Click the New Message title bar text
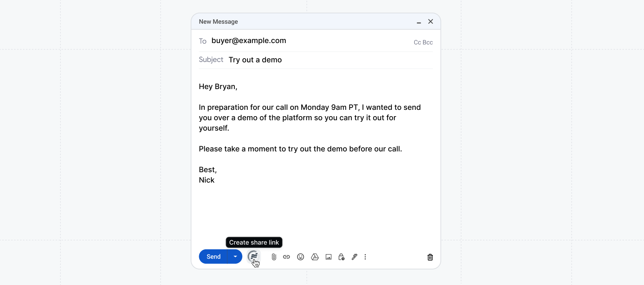This screenshot has height=285, width=644. click(x=218, y=22)
